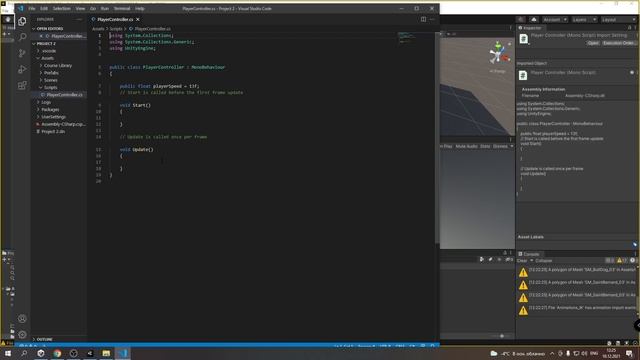The image size is (640, 360).
Task: Expand the .vscode folder
Action: click(49, 51)
